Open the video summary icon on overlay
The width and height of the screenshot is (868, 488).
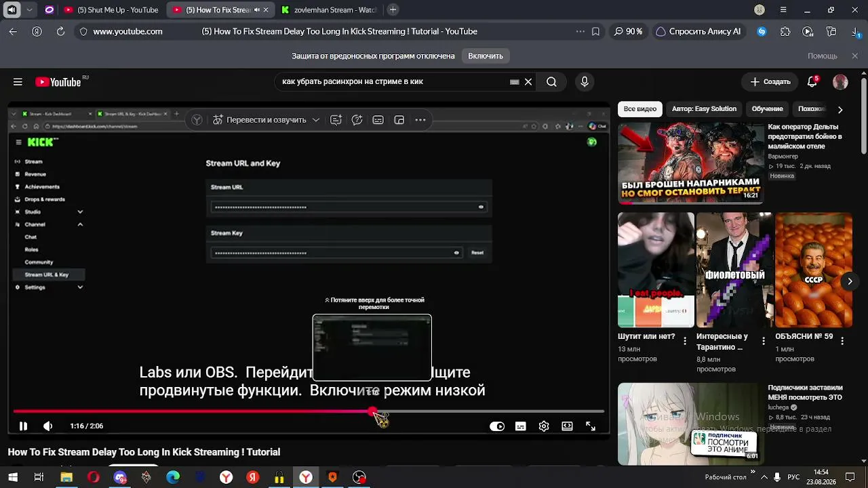coord(336,120)
